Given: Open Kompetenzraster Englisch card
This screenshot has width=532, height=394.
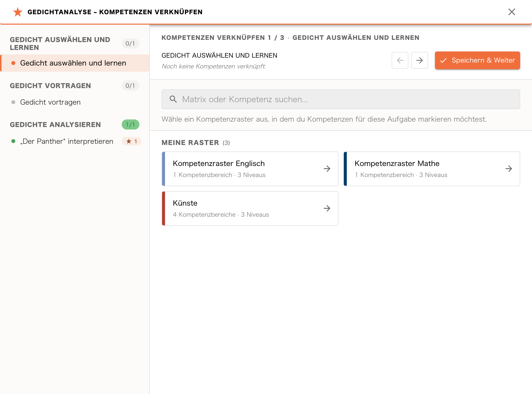Looking at the screenshot, I should point(250,169).
